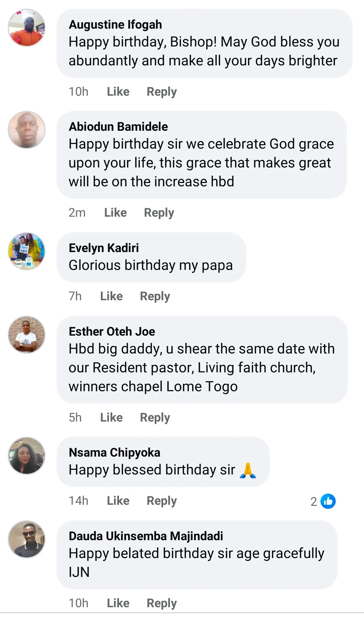Reply to Esther Oteh Joe's comment
Image resolution: width=364 pixels, height=617 pixels.
click(155, 418)
